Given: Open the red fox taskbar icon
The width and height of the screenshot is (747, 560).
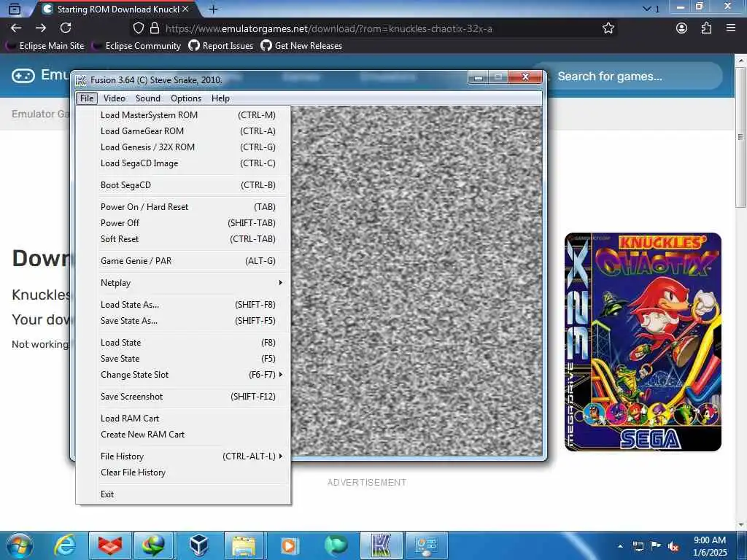Looking at the screenshot, I should (110, 545).
